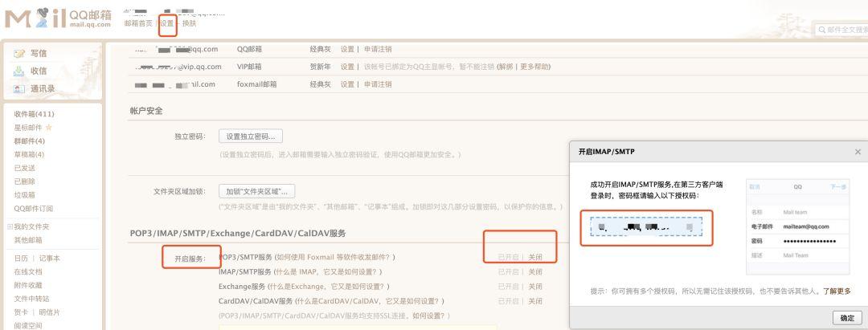Click the 加锁"文件夹区域" button
Viewport: 868px width, 330px height.
(x=257, y=191)
